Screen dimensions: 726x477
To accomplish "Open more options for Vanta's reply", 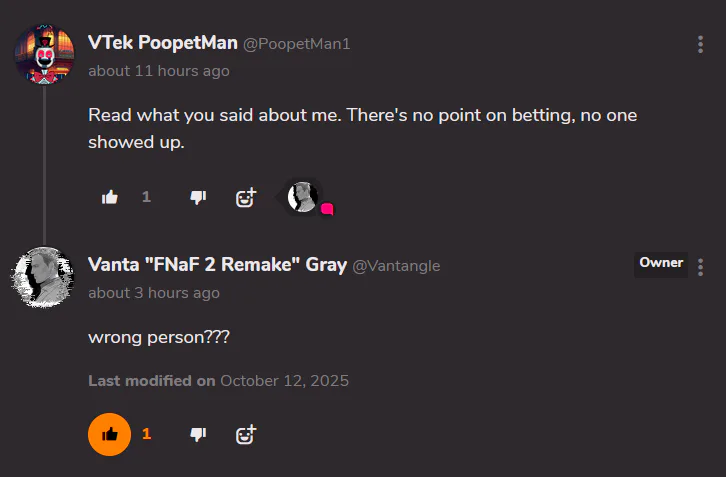I will pos(700,267).
